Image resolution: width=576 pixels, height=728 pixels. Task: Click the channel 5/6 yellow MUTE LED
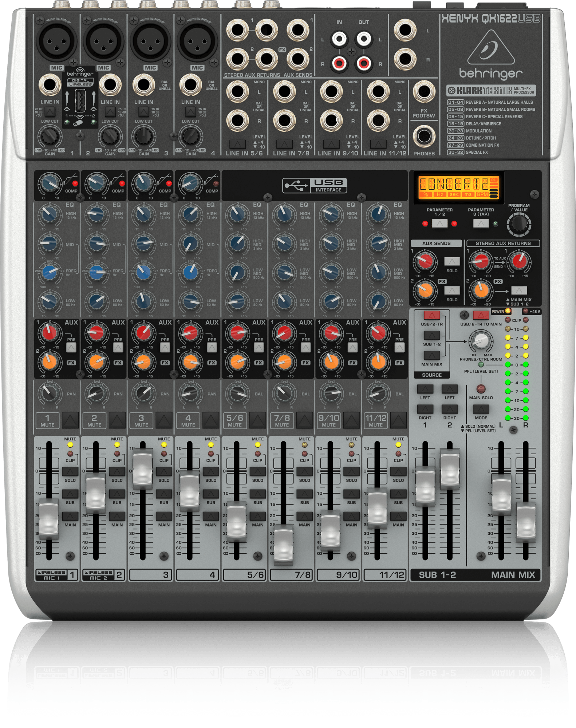[x=258, y=444]
